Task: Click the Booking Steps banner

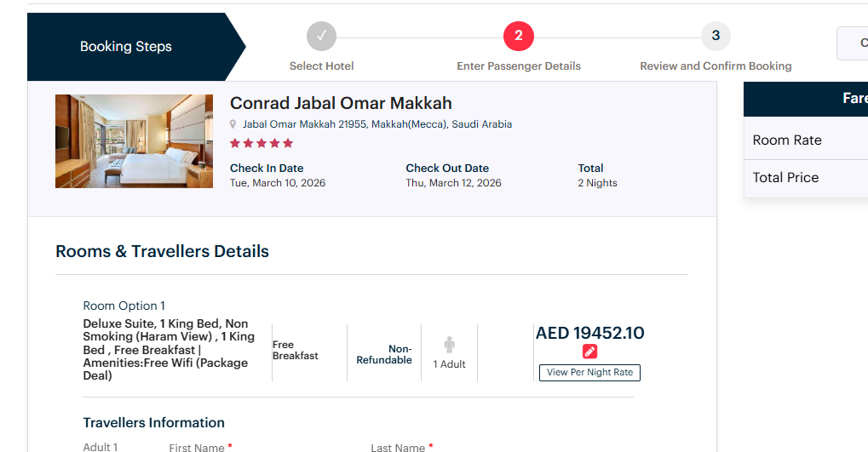Action: (136, 47)
